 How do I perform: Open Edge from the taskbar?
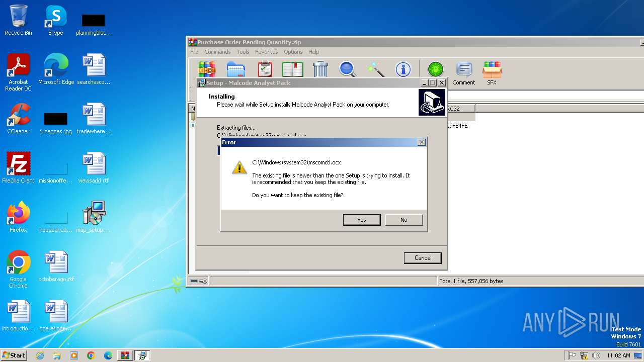pos(108,355)
